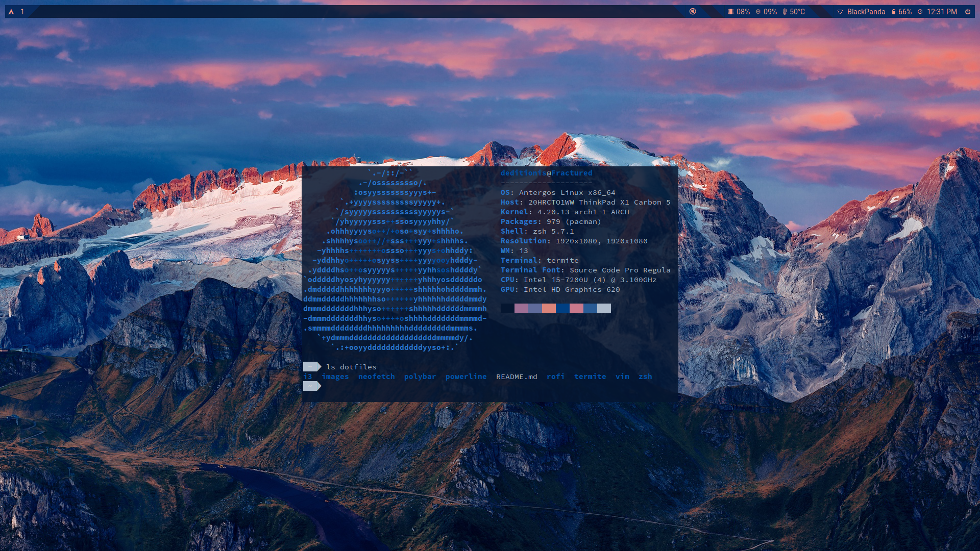This screenshot has width=980, height=551.
Task: Open the power menu icon
Action: coord(967,12)
